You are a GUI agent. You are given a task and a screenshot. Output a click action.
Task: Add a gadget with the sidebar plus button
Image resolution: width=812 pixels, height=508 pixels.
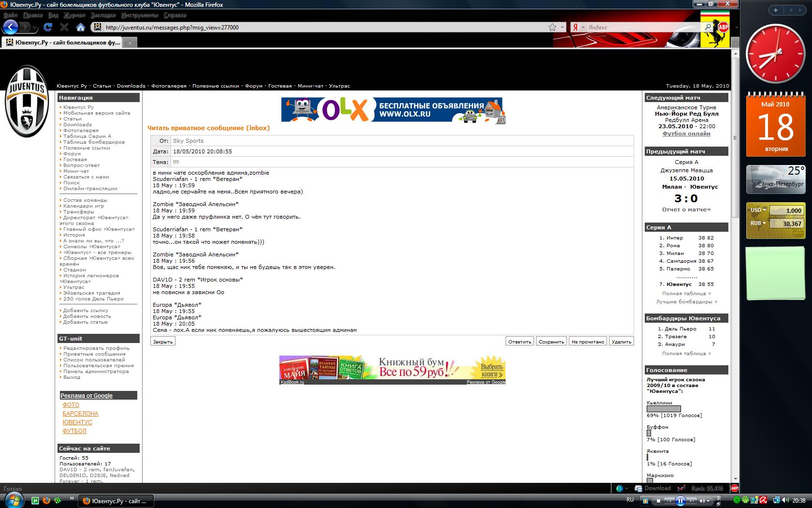pos(776,10)
